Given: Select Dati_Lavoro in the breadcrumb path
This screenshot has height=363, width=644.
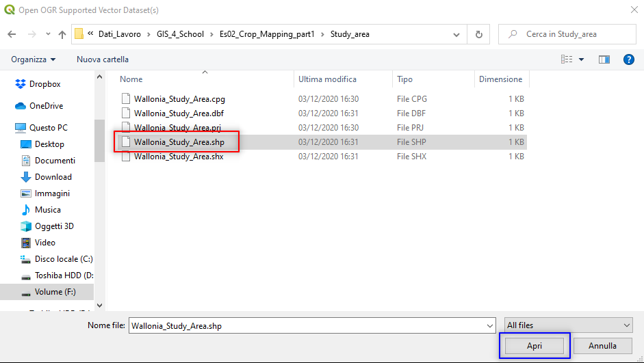Looking at the screenshot, I should (120, 34).
